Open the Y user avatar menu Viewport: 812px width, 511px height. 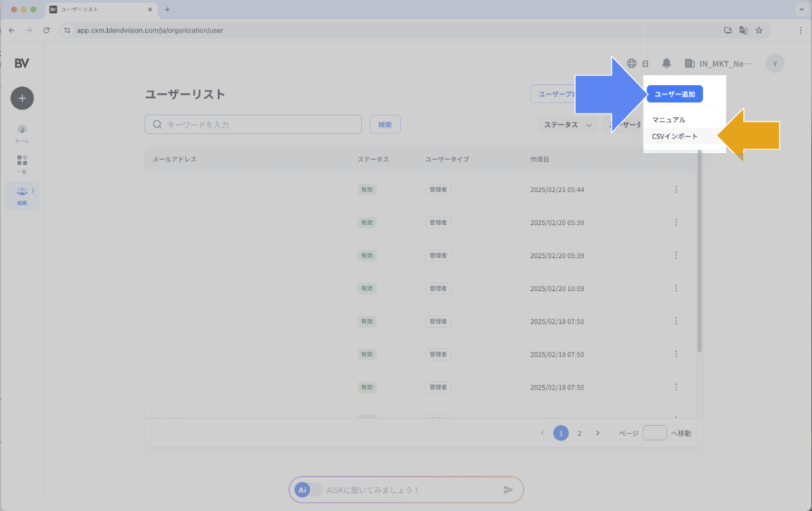tap(775, 63)
